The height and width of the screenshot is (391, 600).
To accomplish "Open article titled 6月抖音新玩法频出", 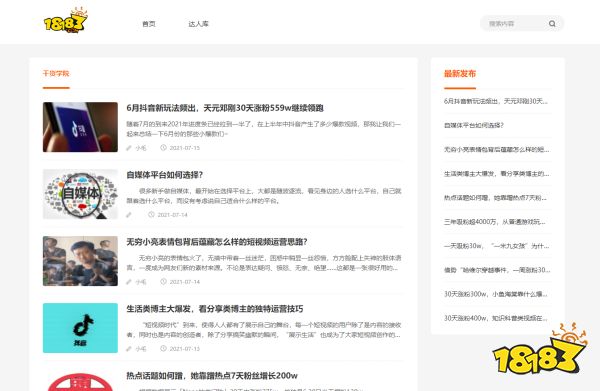I will coord(225,108).
